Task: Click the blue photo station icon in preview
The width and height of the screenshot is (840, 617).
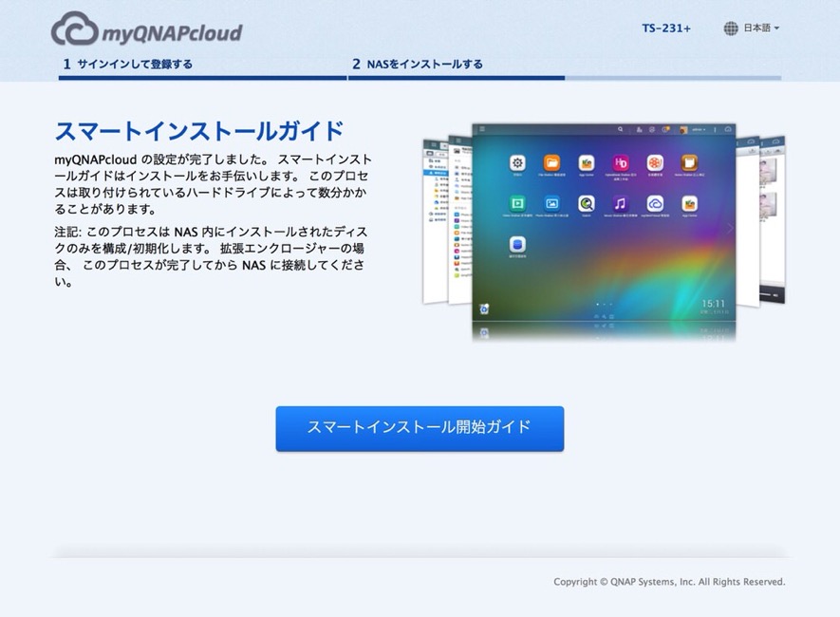Action: coord(551,203)
